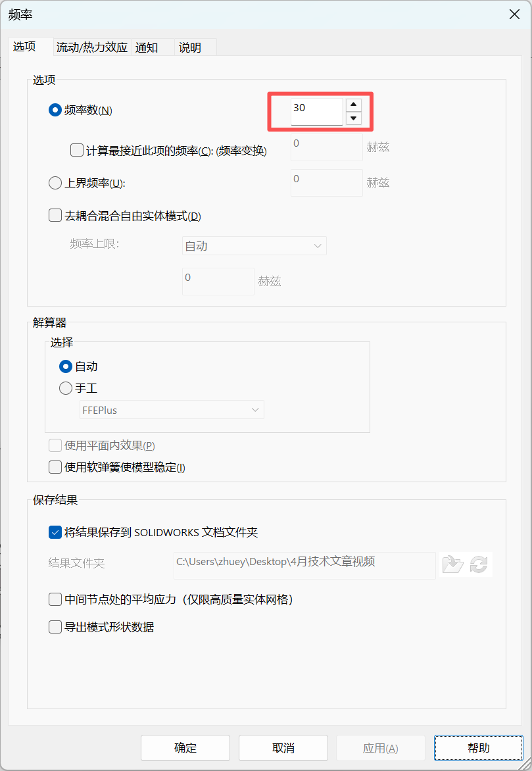The width and height of the screenshot is (532, 771).
Task: Switch to the 说明 tab
Action: click(190, 47)
